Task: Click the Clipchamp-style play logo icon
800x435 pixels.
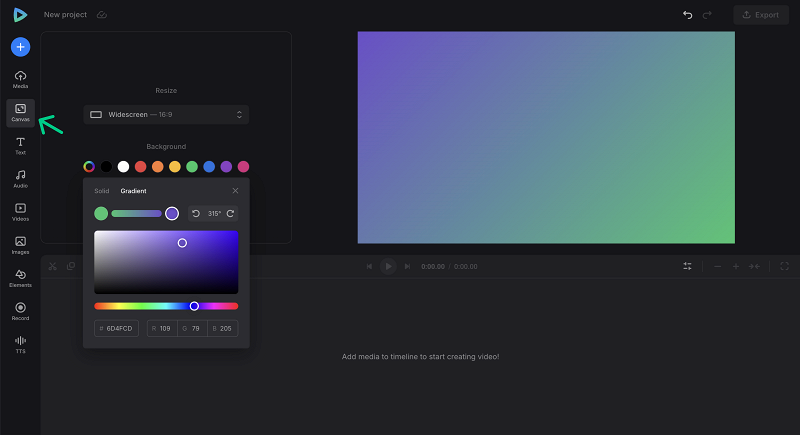Action: point(20,15)
